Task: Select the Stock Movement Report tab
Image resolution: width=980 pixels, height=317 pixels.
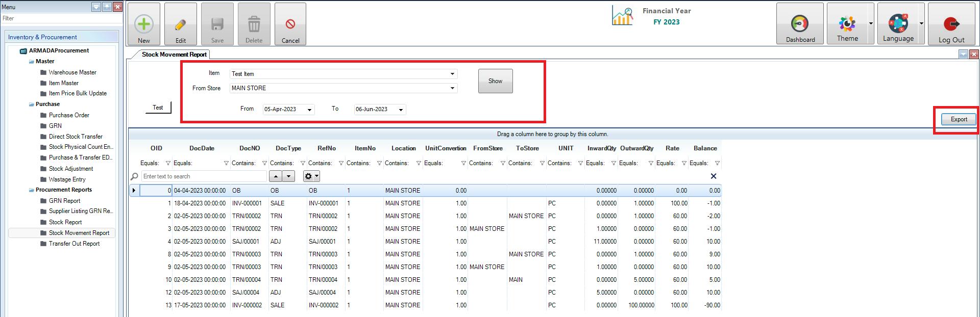Action: click(x=174, y=55)
